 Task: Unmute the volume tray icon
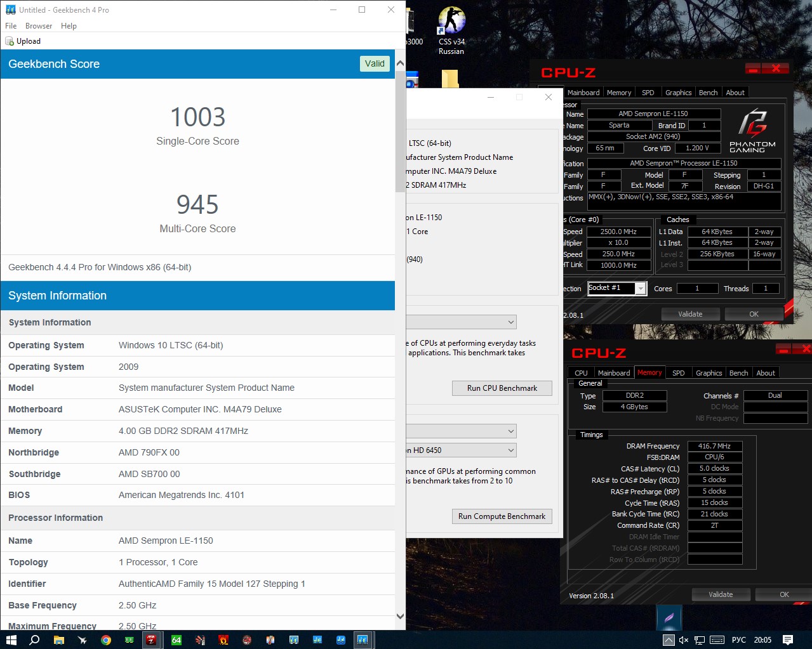click(x=684, y=639)
